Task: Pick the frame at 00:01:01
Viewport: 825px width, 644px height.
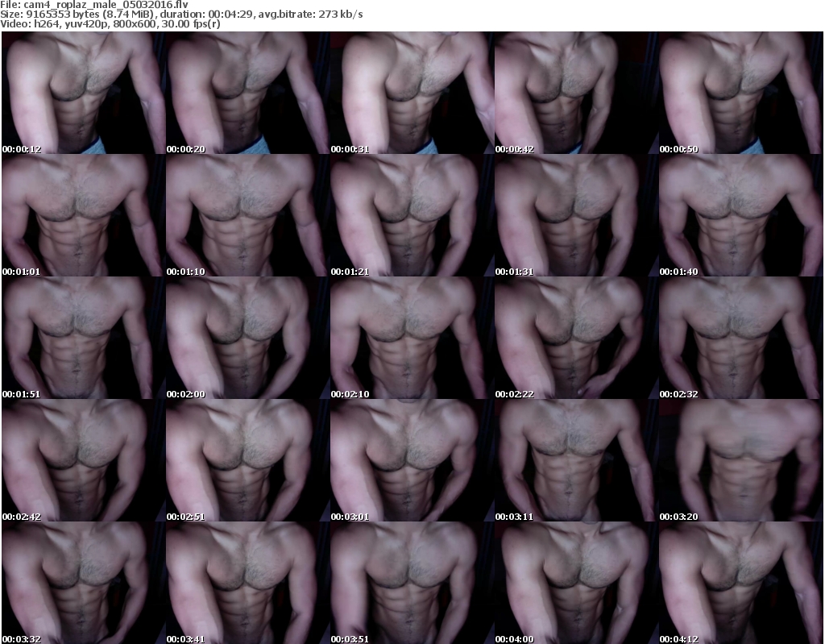Action: [x=84, y=215]
